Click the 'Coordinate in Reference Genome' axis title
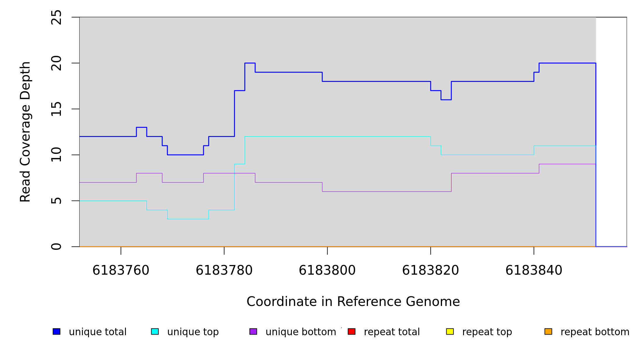 tap(353, 302)
